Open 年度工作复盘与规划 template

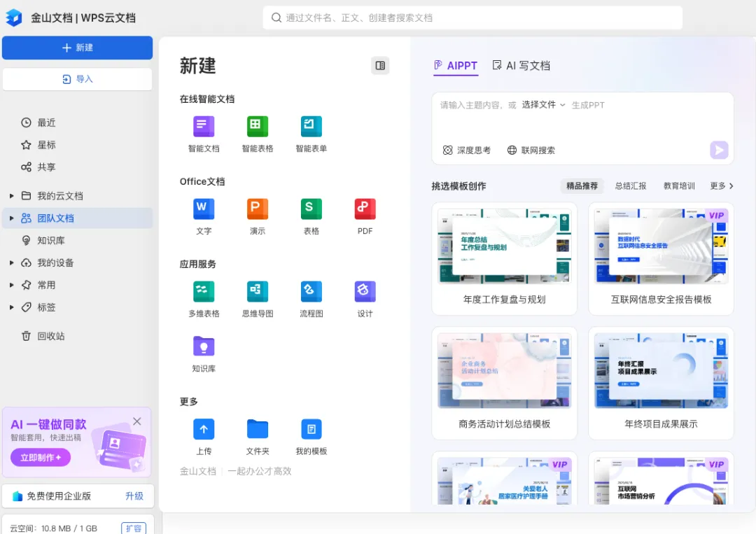click(x=504, y=258)
